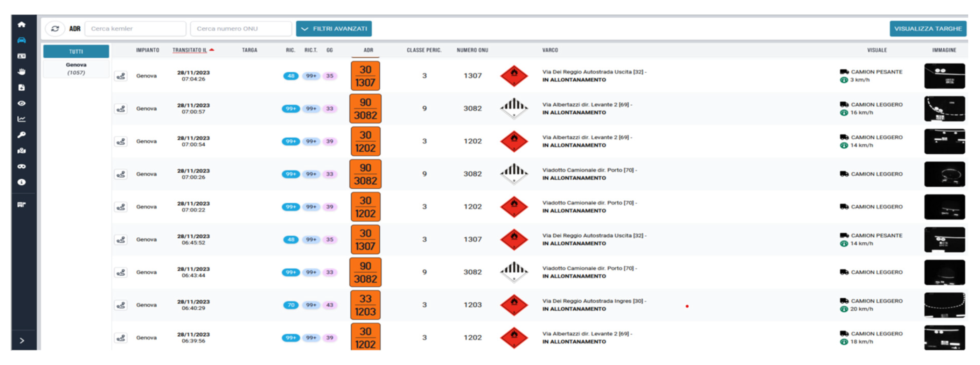This screenshot has height=365, width=980.
Task: Expand the FILTRI AVANZATI filters dropdown
Action: tap(334, 29)
